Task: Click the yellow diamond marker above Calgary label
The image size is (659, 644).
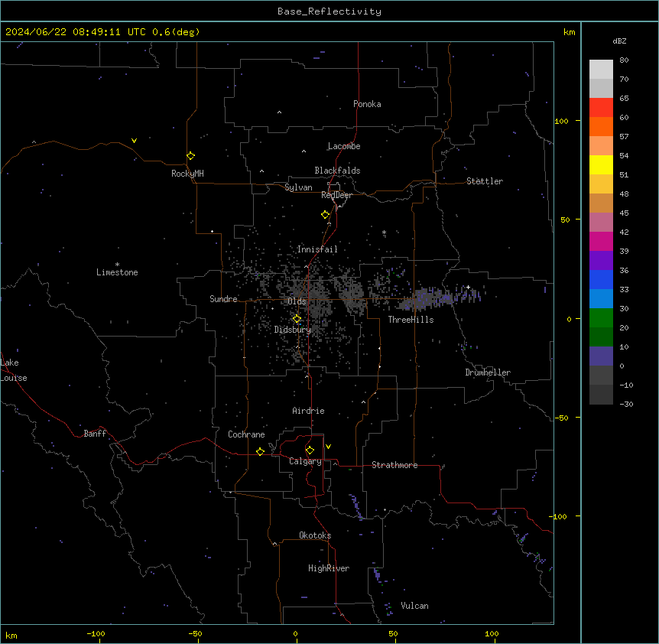Action: (310, 450)
